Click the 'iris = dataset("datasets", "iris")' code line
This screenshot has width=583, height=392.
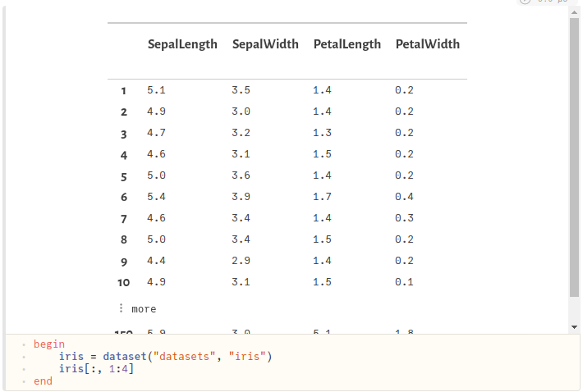click(165, 357)
